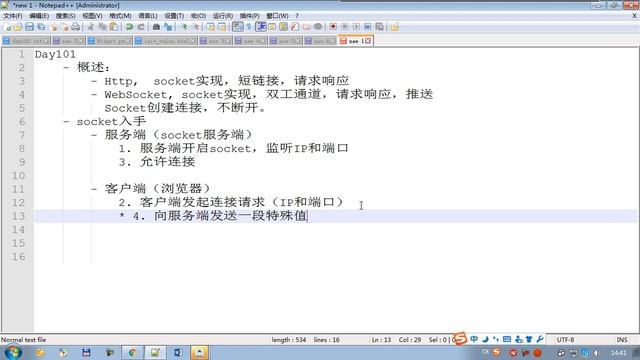Click the Zoom In toolbar icon
This screenshot has height=360, width=640.
[183, 27]
